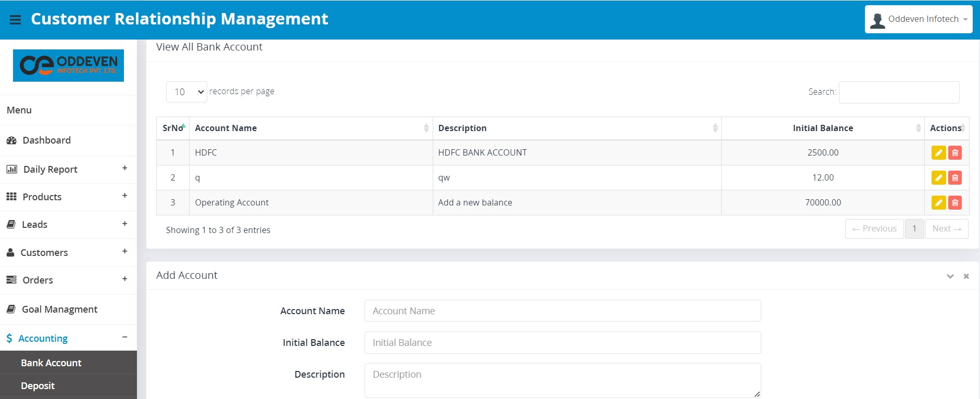The width and height of the screenshot is (980, 399).
Task: Delete the HDFC bank account row
Action: click(x=955, y=153)
